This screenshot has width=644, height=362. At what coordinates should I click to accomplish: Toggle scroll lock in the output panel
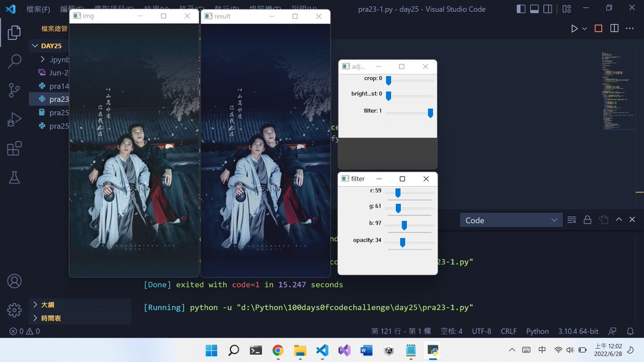pyautogui.click(x=587, y=219)
